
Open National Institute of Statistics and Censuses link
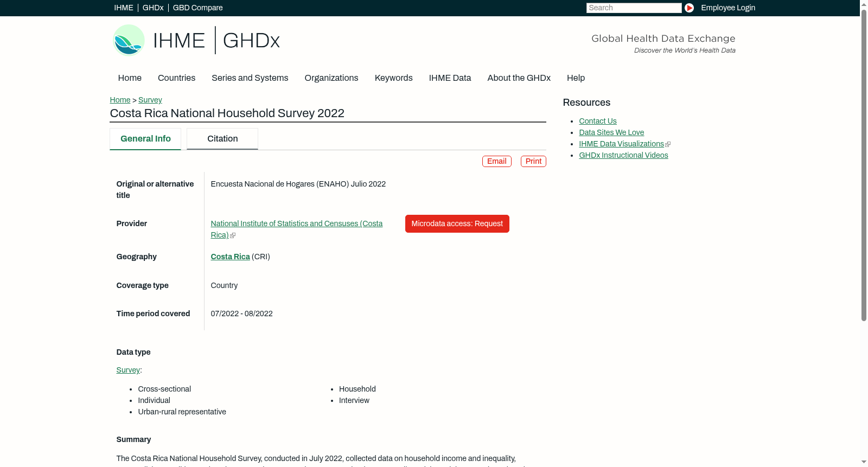297,229
